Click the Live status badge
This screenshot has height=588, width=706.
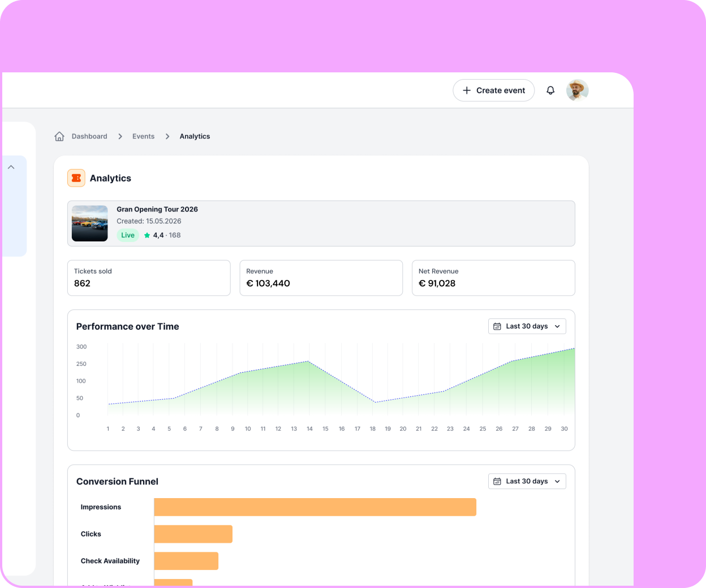[x=128, y=235]
